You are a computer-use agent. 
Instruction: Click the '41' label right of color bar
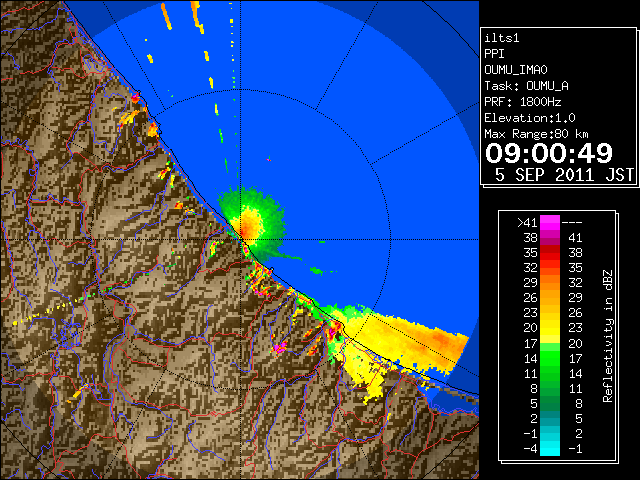(575, 238)
